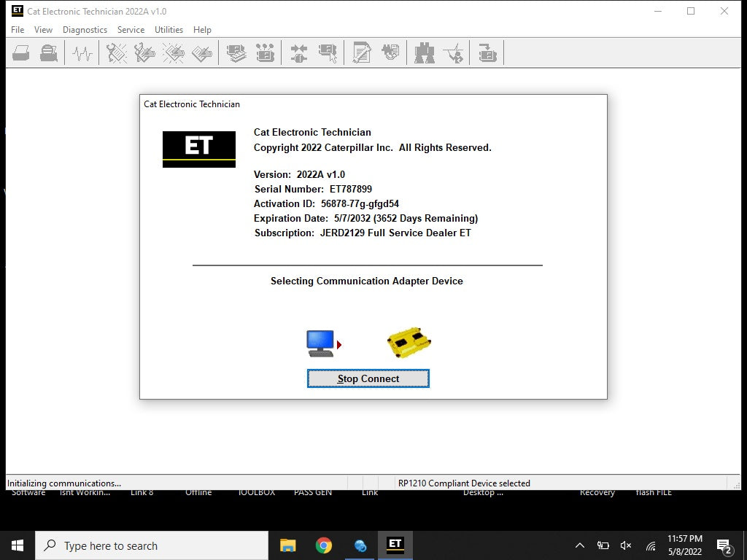This screenshot has width=747, height=560.
Task: Click the binoculars toolbar icon
Action: point(425,52)
